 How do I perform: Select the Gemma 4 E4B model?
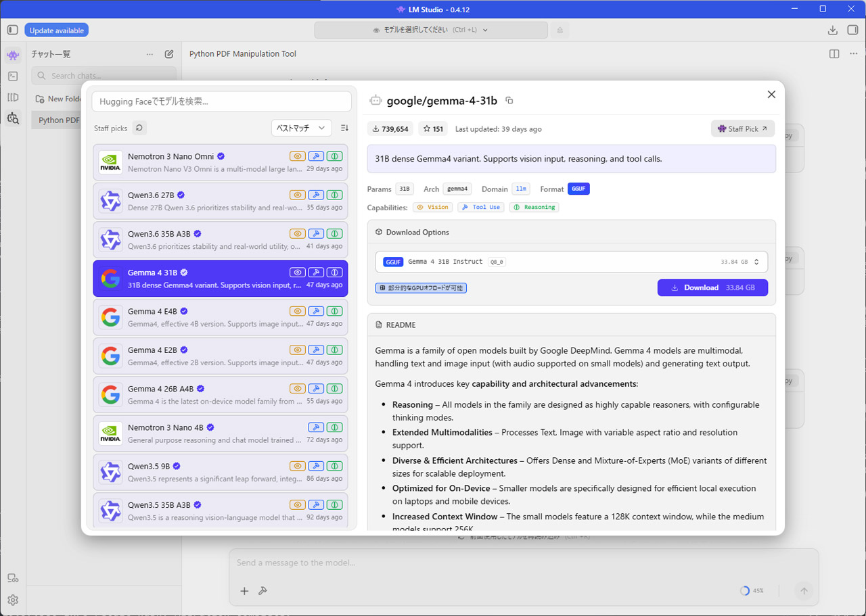(221, 317)
